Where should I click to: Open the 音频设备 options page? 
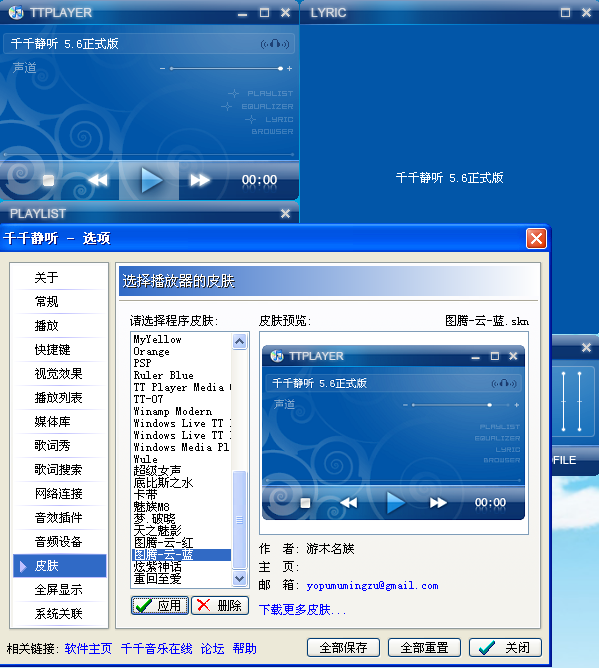(x=60, y=542)
